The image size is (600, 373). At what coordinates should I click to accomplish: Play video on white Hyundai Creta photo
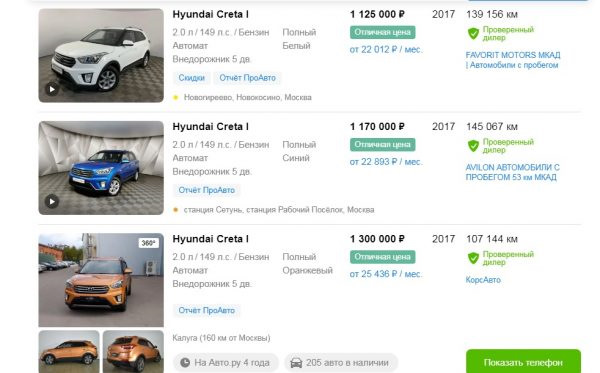click(x=52, y=89)
